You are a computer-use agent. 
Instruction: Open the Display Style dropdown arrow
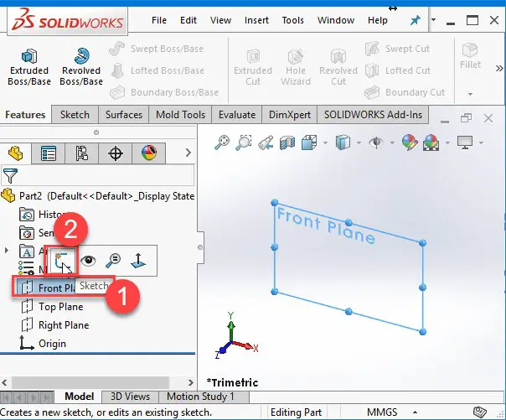(359, 143)
